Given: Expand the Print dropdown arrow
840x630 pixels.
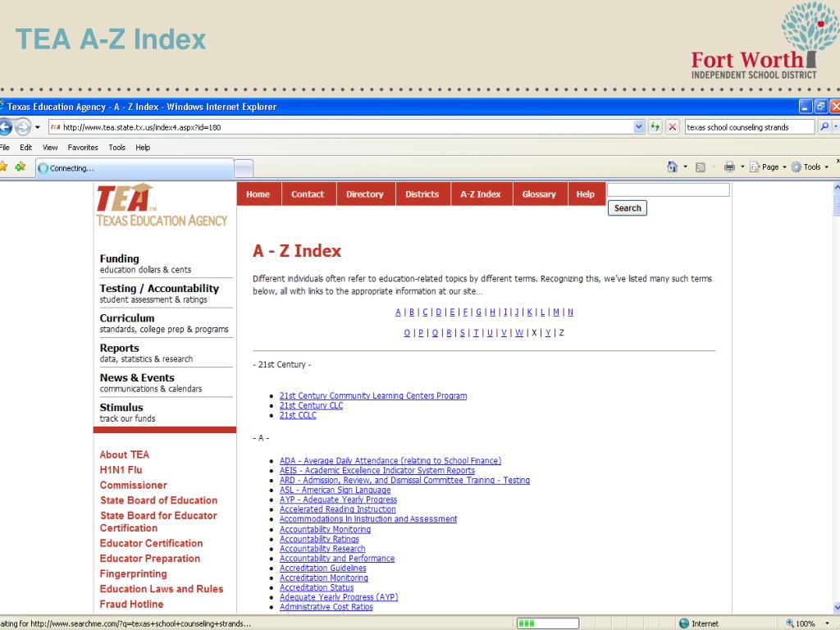Looking at the screenshot, I should pos(742,167).
